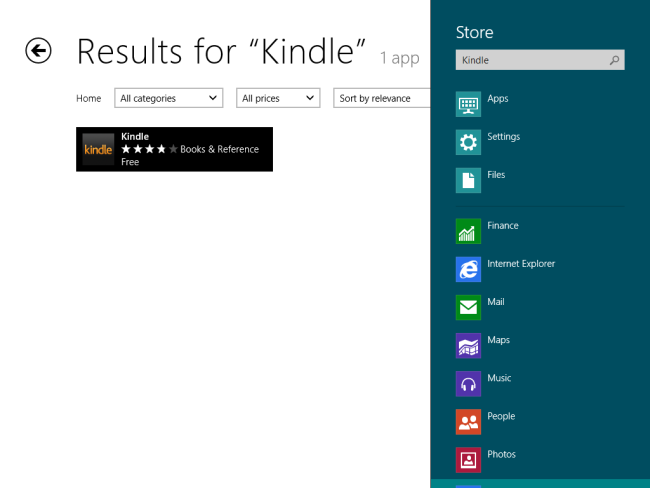Open the Sort by relevance dropdown

(382, 98)
